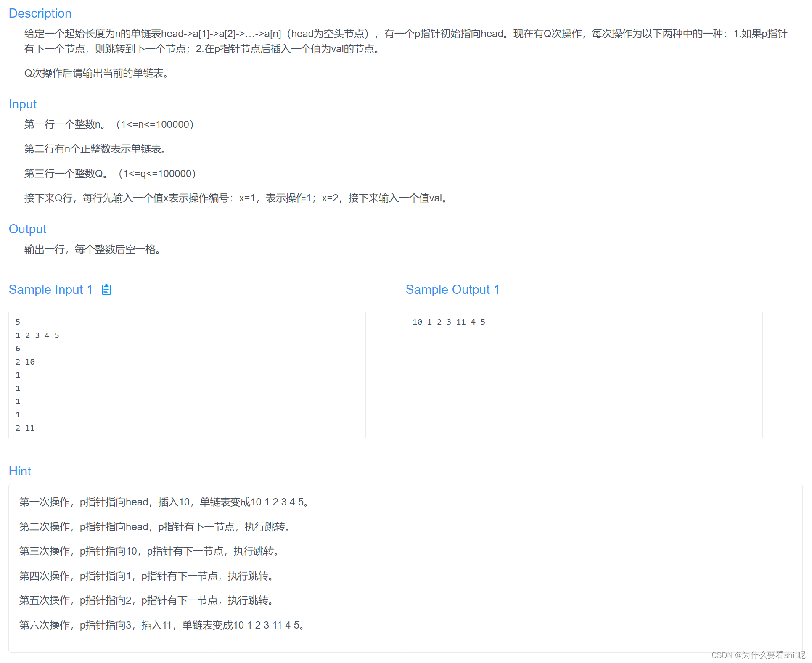
Task: Click the first input line containing '5'
Action: point(18,322)
